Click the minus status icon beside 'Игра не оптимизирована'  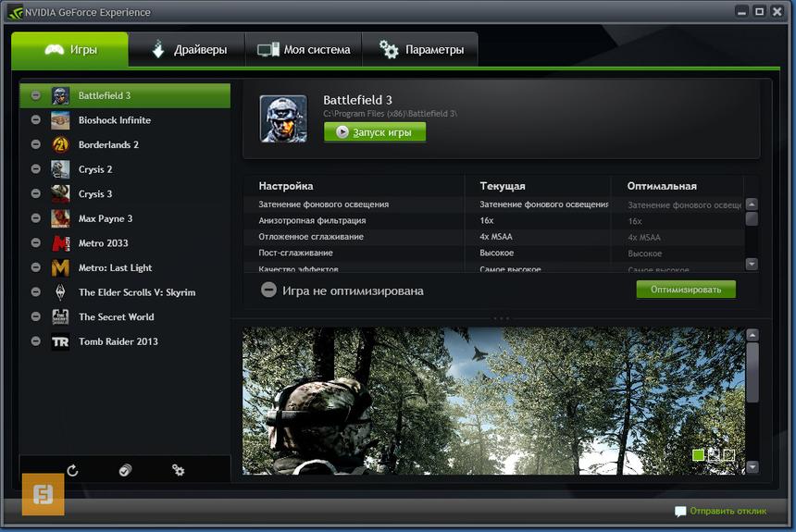click(268, 290)
